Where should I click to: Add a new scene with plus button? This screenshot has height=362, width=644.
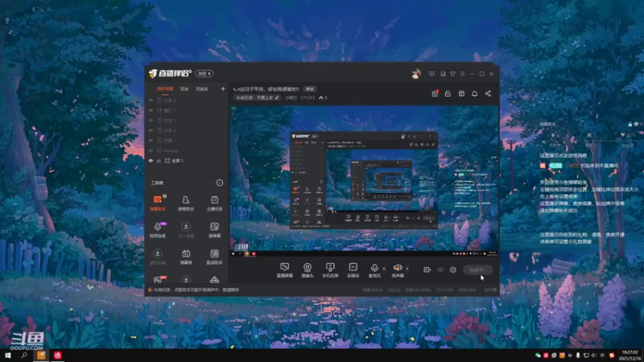click(223, 88)
